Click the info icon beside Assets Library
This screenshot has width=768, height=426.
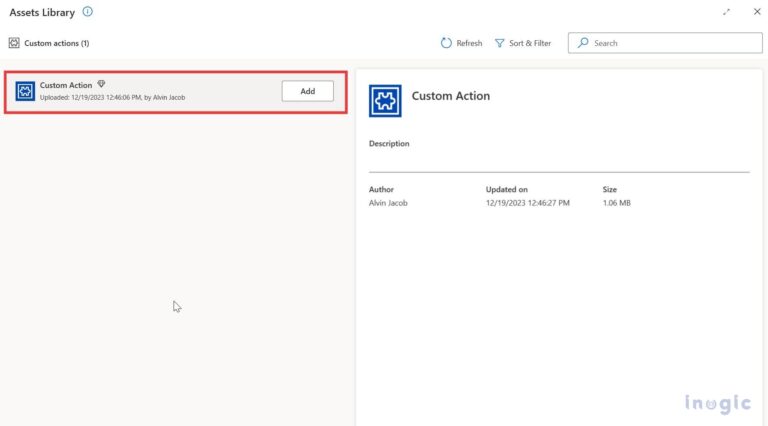point(88,12)
